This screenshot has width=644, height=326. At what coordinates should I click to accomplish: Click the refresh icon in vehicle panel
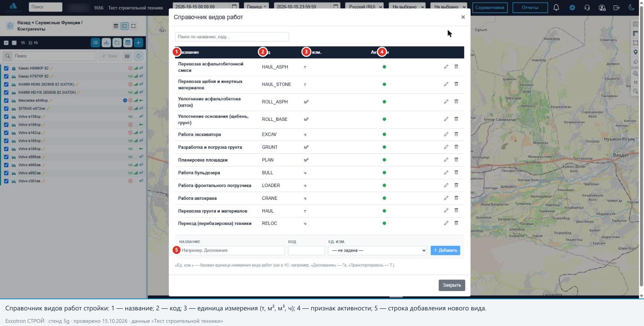(138, 56)
